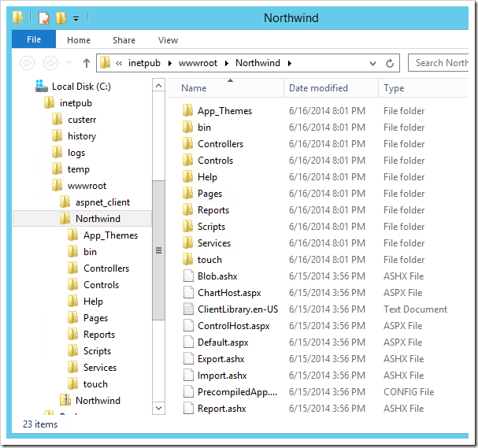Click Northwind in the address bar
This screenshot has height=448, width=478.
click(258, 63)
